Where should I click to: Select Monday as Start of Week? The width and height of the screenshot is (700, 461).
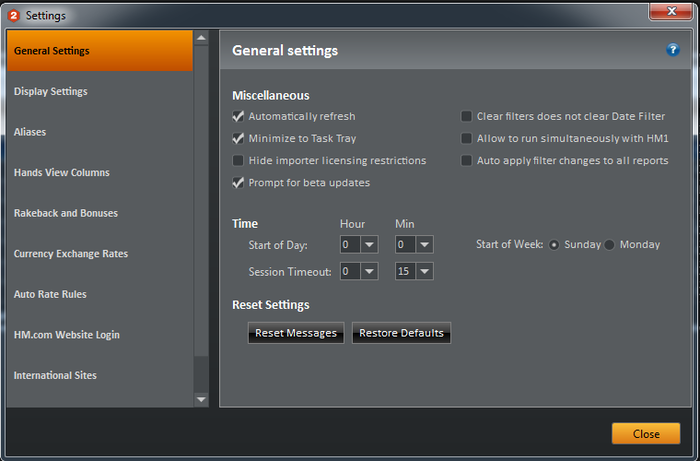coord(609,245)
